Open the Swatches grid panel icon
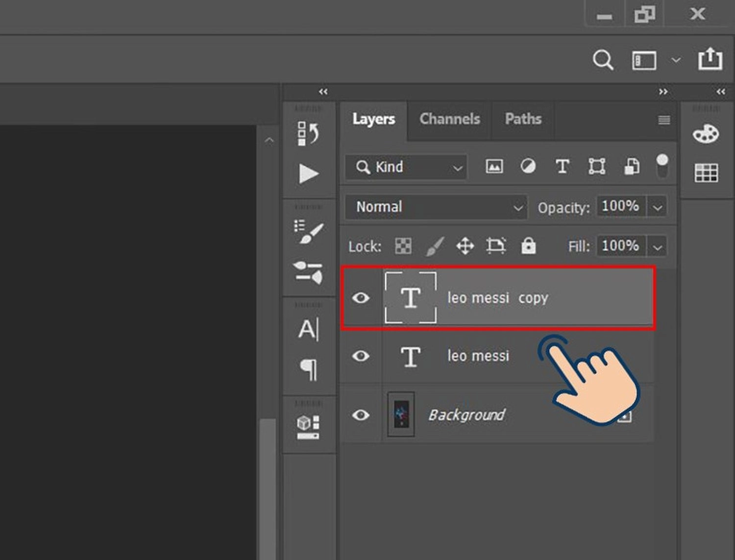This screenshot has width=735, height=560. (706, 173)
